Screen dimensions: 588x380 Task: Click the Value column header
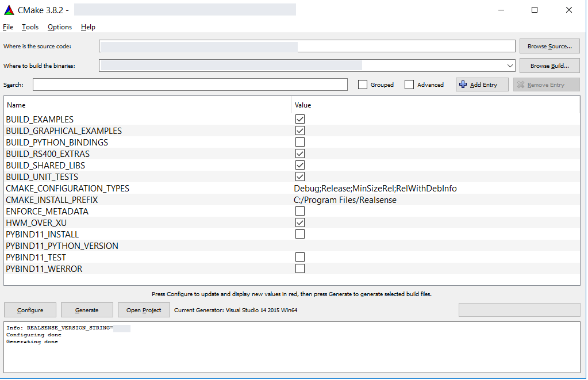click(x=436, y=105)
